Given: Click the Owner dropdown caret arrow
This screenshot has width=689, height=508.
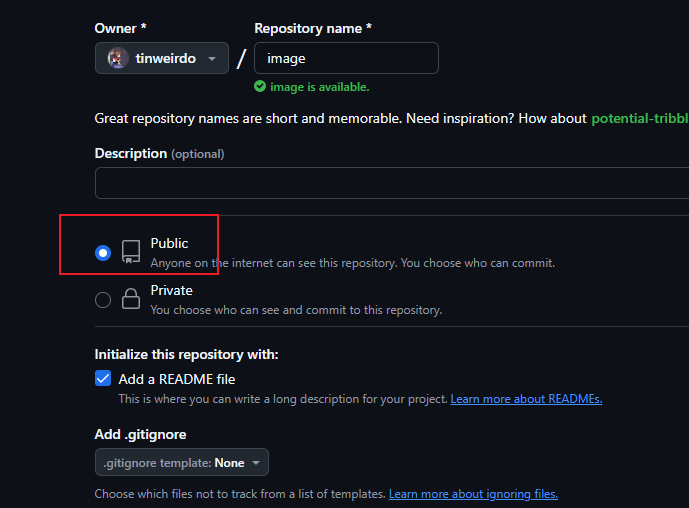Looking at the screenshot, I should click(212, 60).
